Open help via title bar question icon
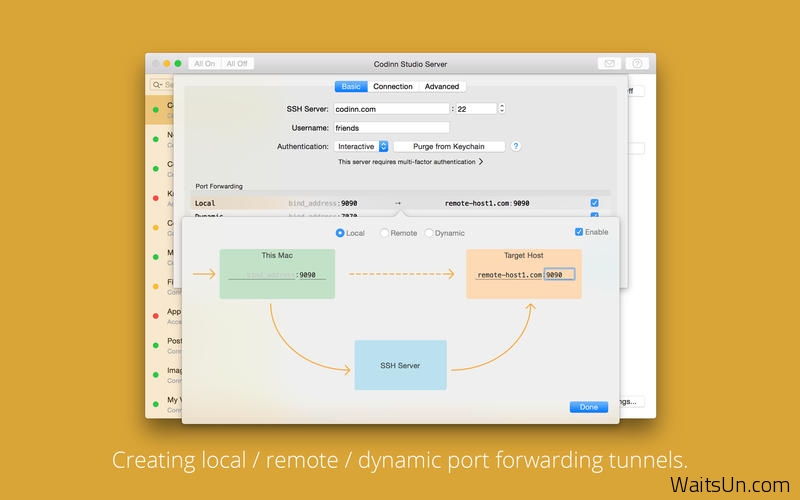The image size is (800, 500). [637, 63]
